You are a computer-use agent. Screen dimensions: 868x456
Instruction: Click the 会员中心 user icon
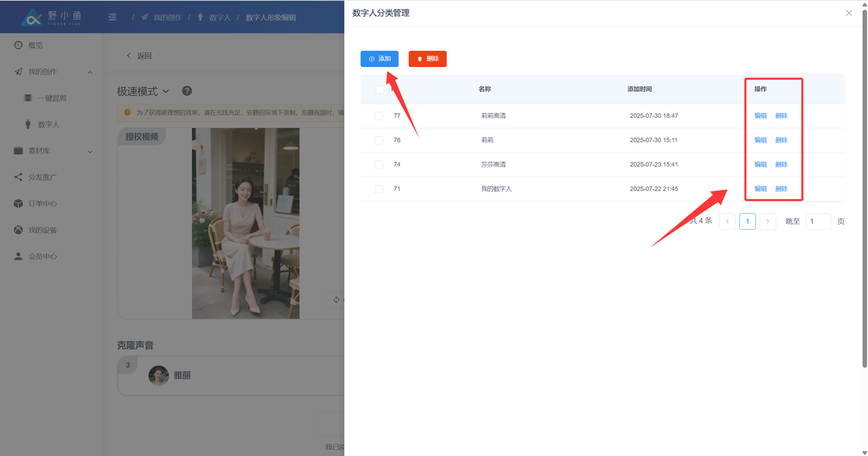pos(18,257)
